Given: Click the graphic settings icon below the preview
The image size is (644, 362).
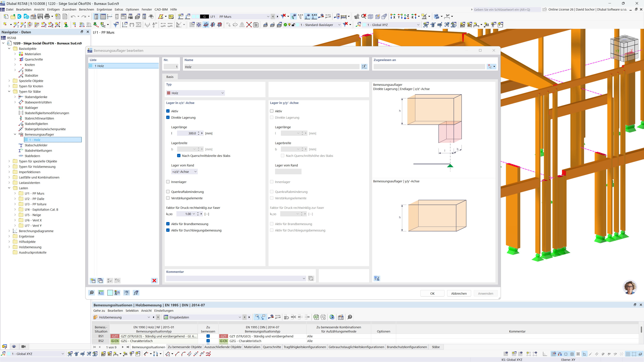Looking at the screenshot, I should tap(377, 278).
